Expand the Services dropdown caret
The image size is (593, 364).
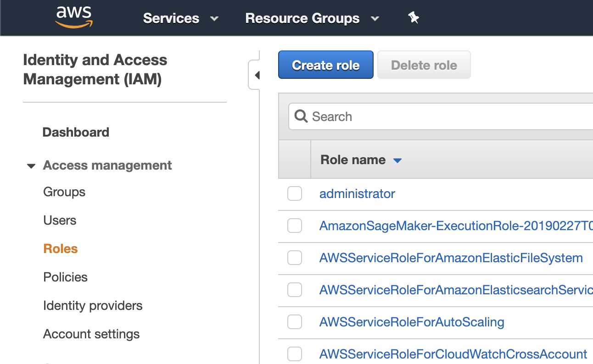coord(214,19)
